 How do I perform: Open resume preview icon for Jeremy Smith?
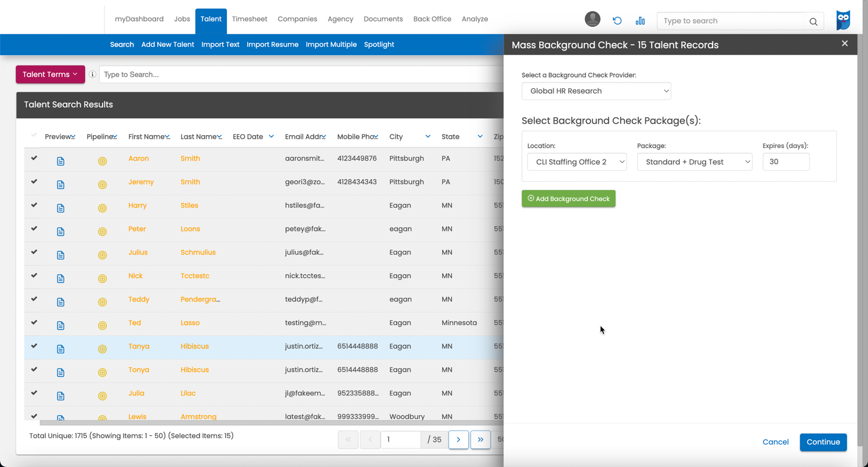point(60,184)
